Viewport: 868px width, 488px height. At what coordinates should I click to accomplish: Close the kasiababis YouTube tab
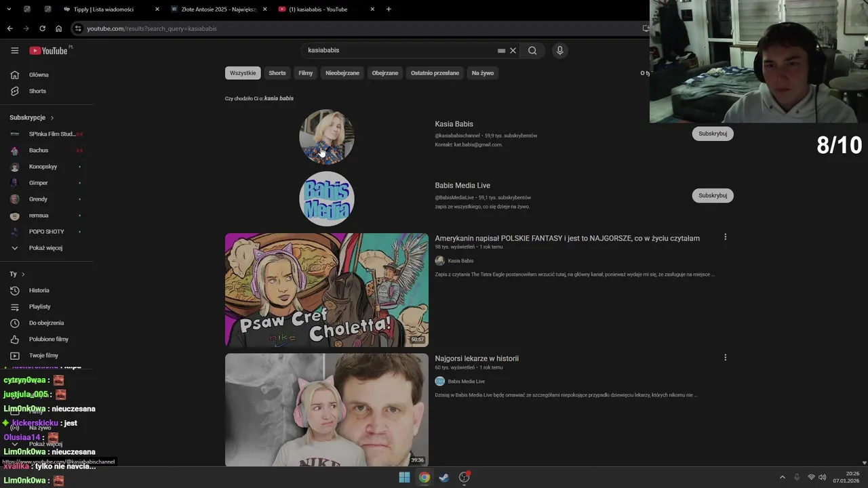(372, 9)
